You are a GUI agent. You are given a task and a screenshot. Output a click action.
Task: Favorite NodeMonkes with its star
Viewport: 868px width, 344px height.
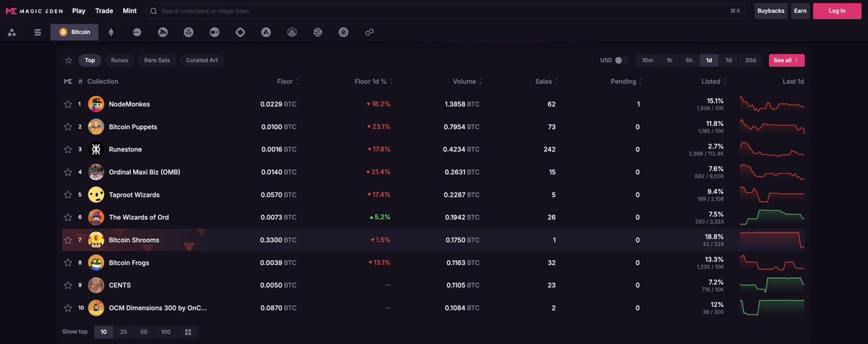(x=68, y=104)
